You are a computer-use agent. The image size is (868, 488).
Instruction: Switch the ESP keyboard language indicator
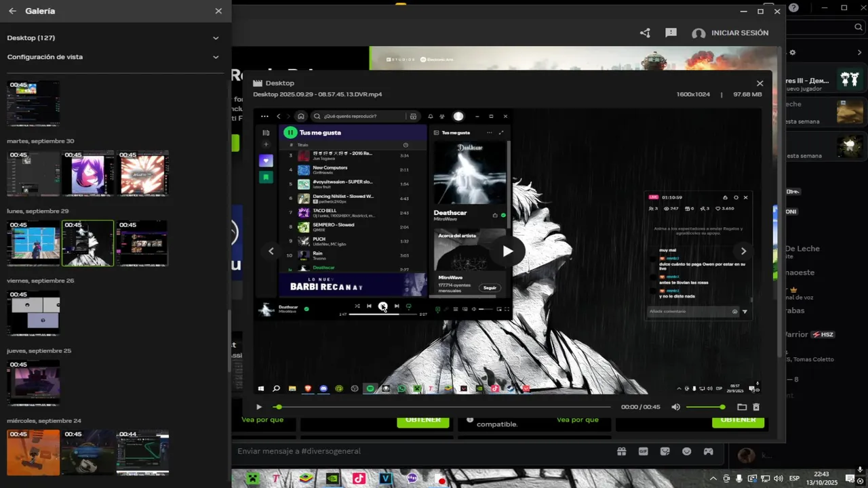[x=794, y=479]
